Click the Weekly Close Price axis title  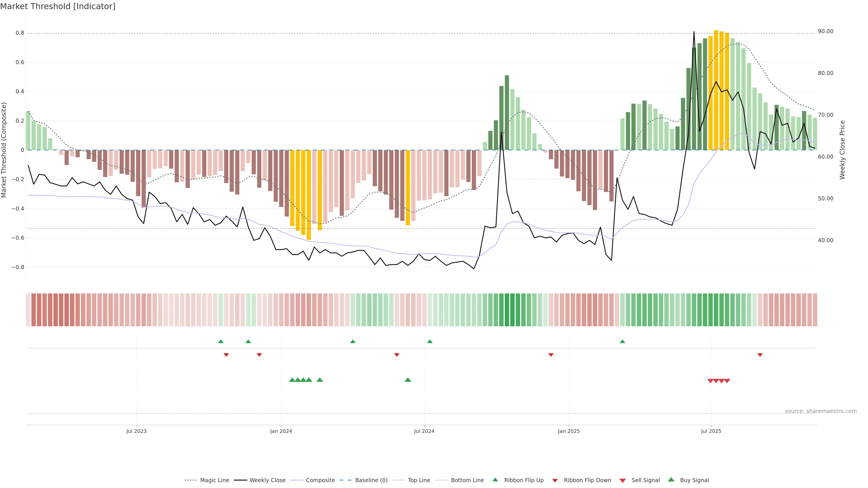(x=842, y=150)
